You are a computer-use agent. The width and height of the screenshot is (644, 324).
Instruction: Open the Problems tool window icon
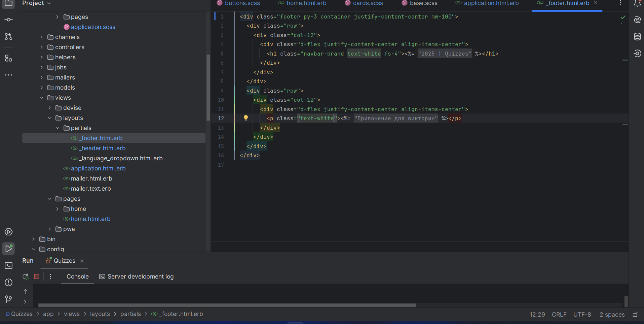[x=9, y=283]
